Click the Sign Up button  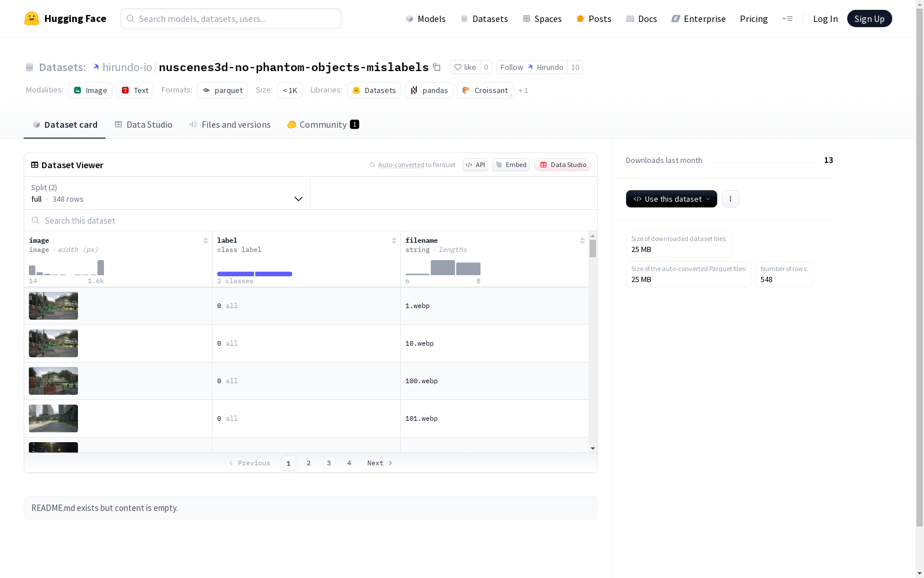869,18
